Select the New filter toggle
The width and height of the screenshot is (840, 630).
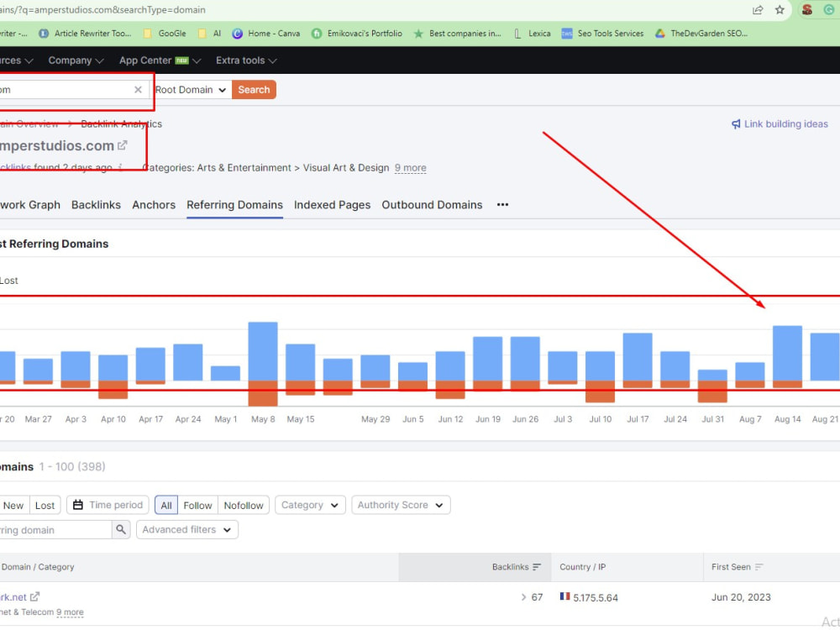click(x=13, y=505)
